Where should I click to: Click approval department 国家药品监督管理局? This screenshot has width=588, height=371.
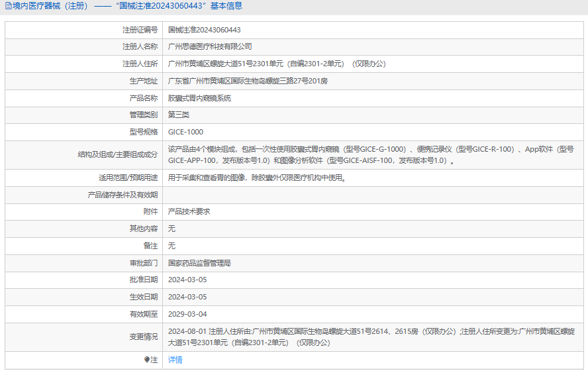click(x=199, y=263)
